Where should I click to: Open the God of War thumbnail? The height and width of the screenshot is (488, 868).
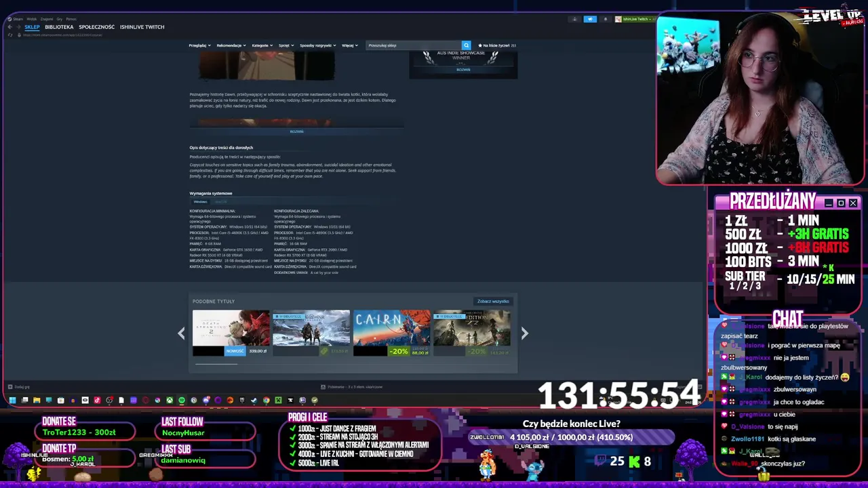(311, 328)
